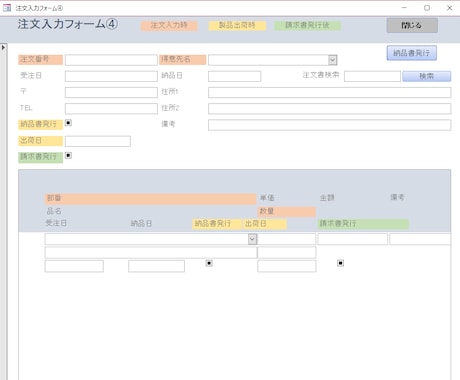460x380 pixels.
Task: Minimize the 注文入力フォーム window
Action: [x=404, y=8]
